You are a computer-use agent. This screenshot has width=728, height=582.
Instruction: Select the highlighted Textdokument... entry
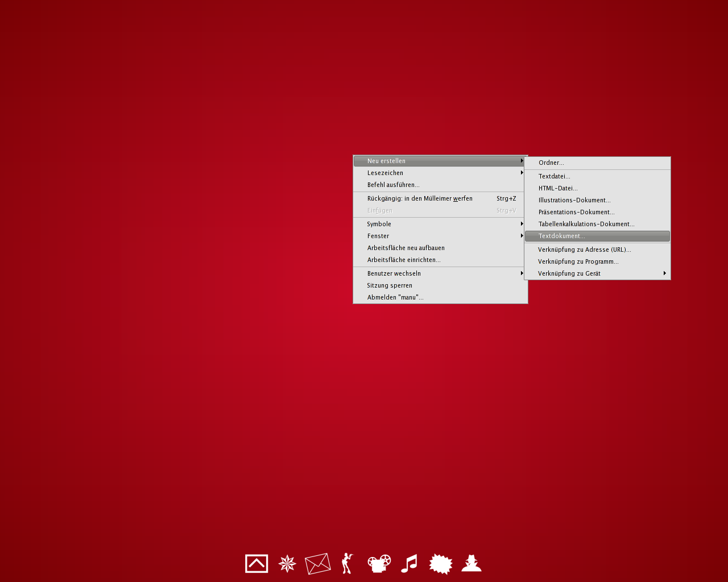click(597, 236)
